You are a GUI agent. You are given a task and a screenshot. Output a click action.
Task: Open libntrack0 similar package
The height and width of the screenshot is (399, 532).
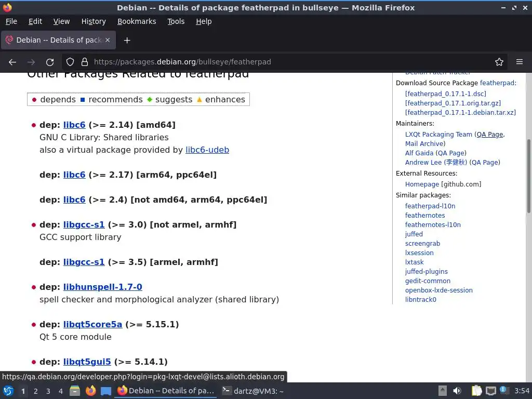420,300
